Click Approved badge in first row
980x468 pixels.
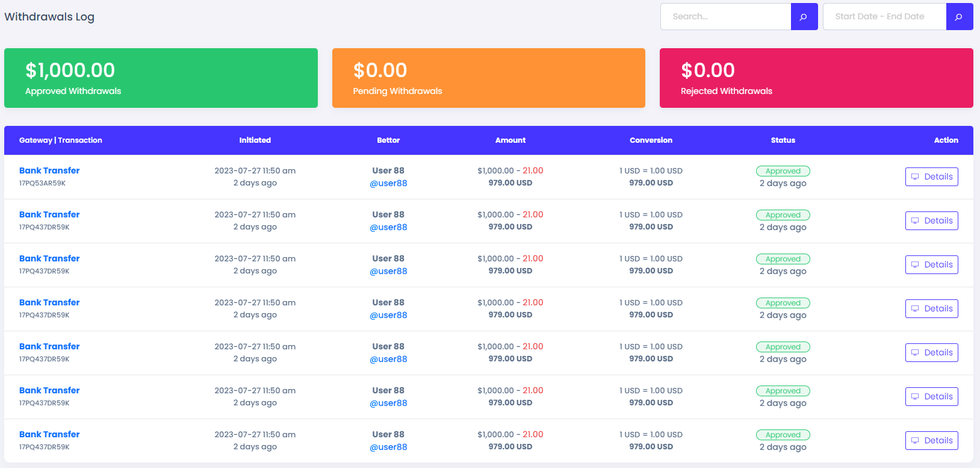pyautogui.click(x=783, y=171)
